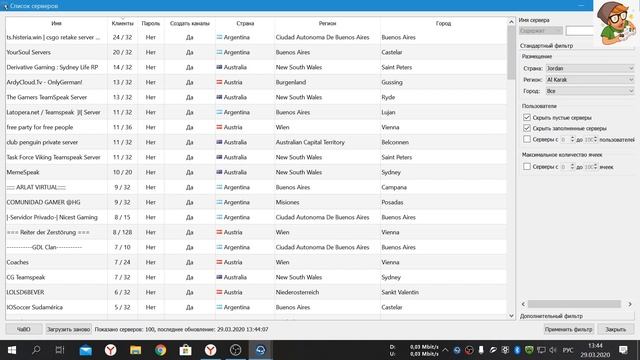Click 'Загрузить заново' reload button
This screenshot has height=360, width=640.
tap(68, 329)
